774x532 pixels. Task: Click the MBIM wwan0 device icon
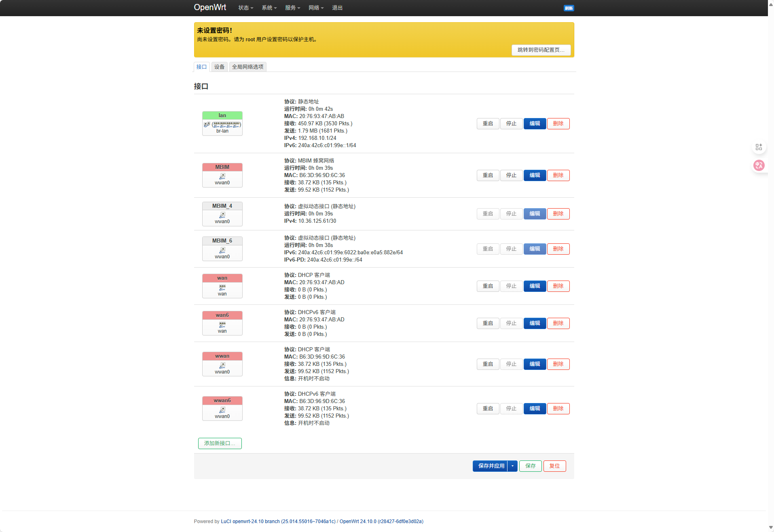point(222,176)
